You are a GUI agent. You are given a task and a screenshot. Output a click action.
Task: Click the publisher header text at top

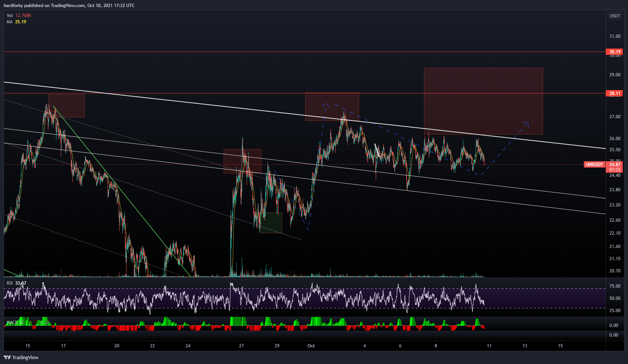(69, 6)
